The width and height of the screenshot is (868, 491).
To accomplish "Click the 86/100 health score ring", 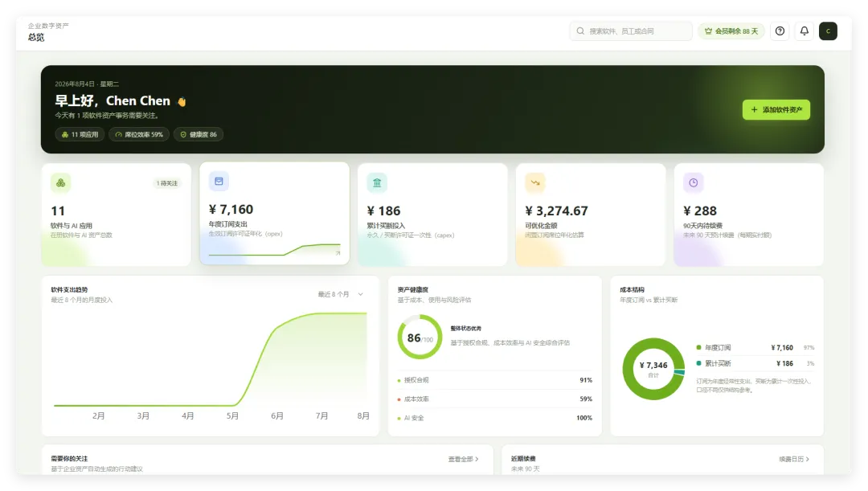I will pos(420,338).
